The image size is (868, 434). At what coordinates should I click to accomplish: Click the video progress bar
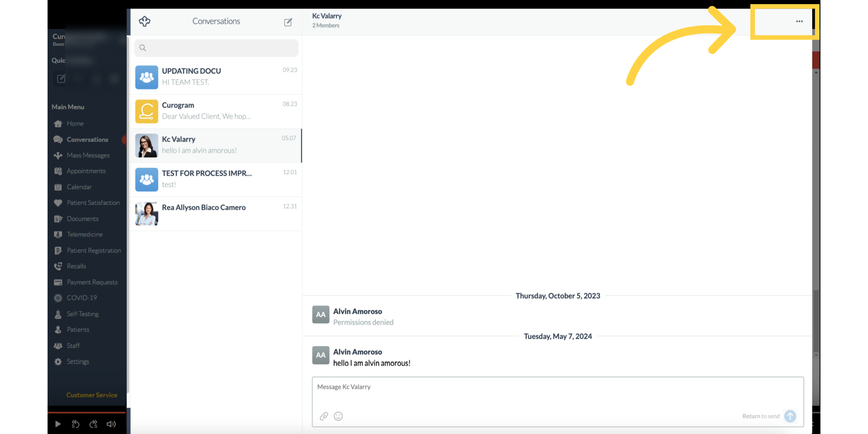point(86,412)
